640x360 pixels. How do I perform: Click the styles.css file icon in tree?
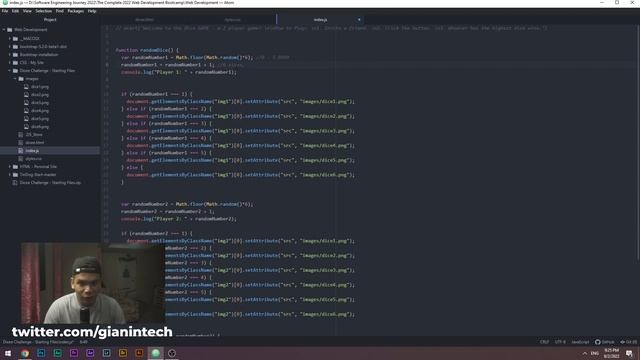coord(21,159)
